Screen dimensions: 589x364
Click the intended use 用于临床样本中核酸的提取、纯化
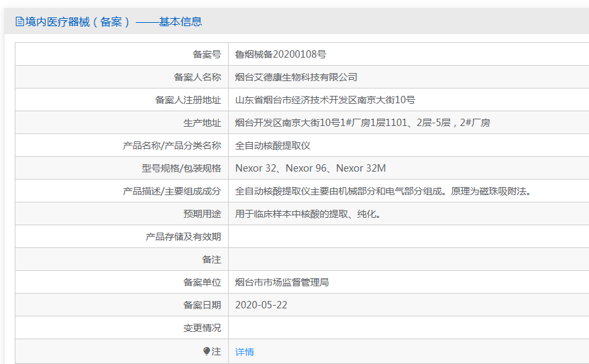(308, 214)
